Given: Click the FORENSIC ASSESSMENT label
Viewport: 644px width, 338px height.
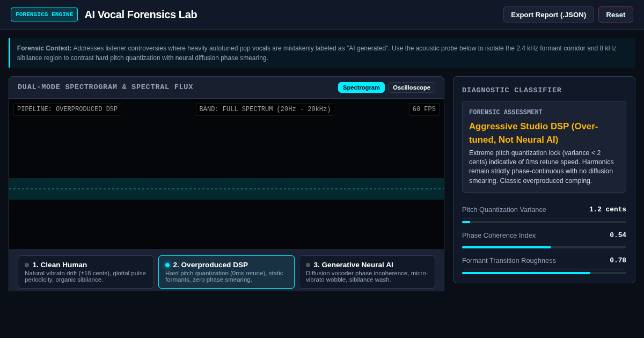Looking at the screenshot, I should point(506,113).
